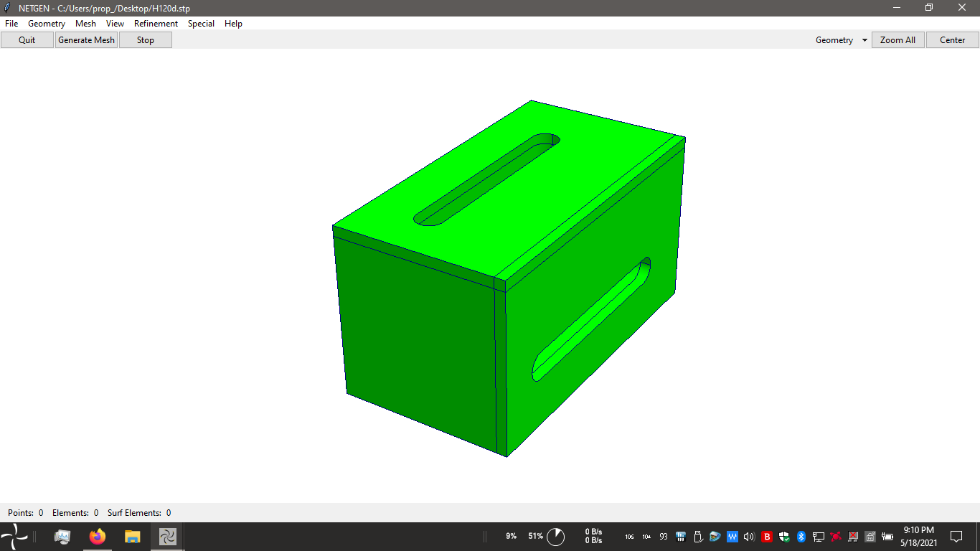980x551 pixels.
Task: Open the Special menu
Action: pos(201,24)
